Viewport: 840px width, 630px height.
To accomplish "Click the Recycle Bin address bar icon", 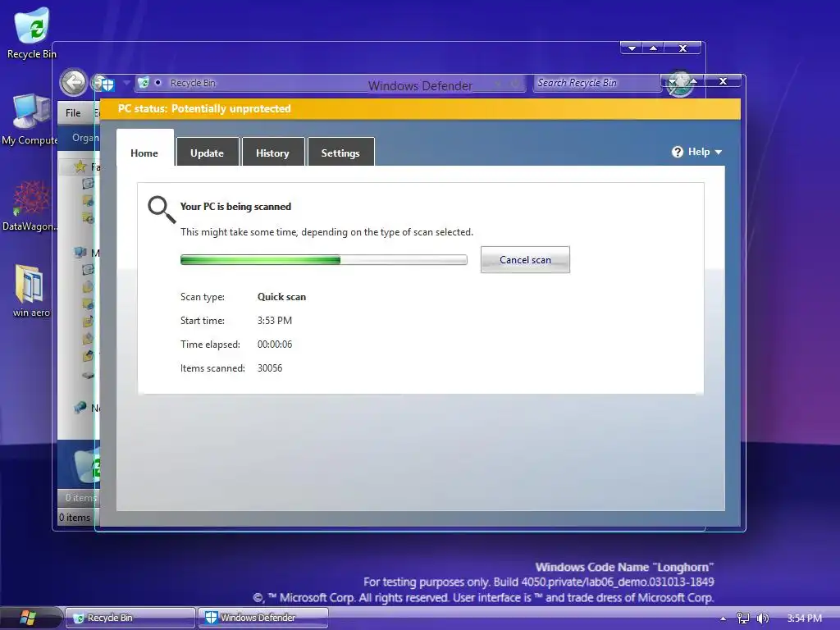I will coord(144,83).
